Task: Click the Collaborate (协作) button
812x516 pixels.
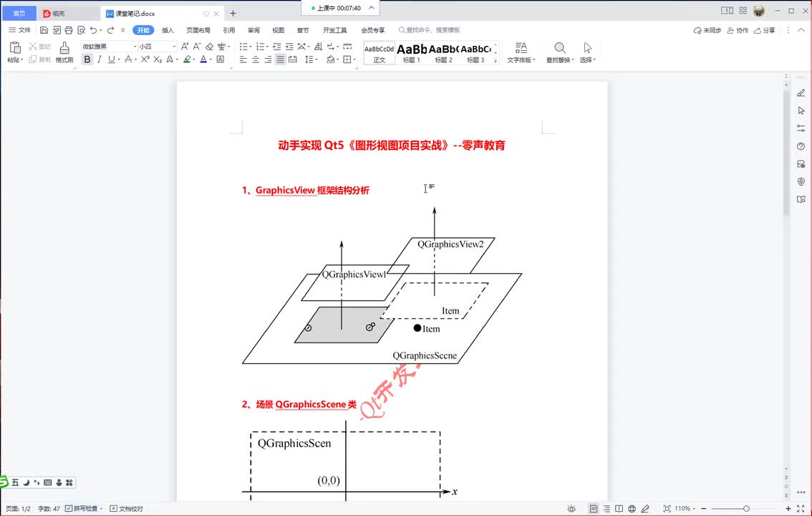Action: 738,30
